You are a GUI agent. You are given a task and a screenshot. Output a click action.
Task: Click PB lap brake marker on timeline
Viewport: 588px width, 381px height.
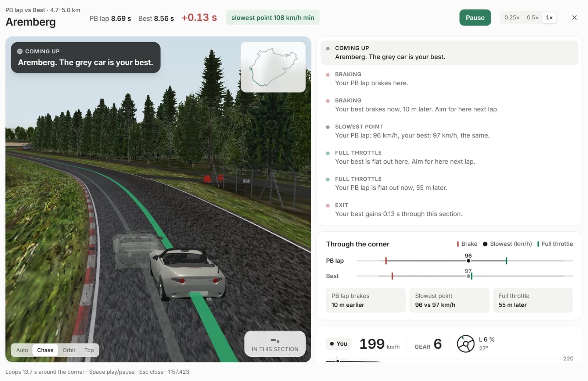click(386, 261)
